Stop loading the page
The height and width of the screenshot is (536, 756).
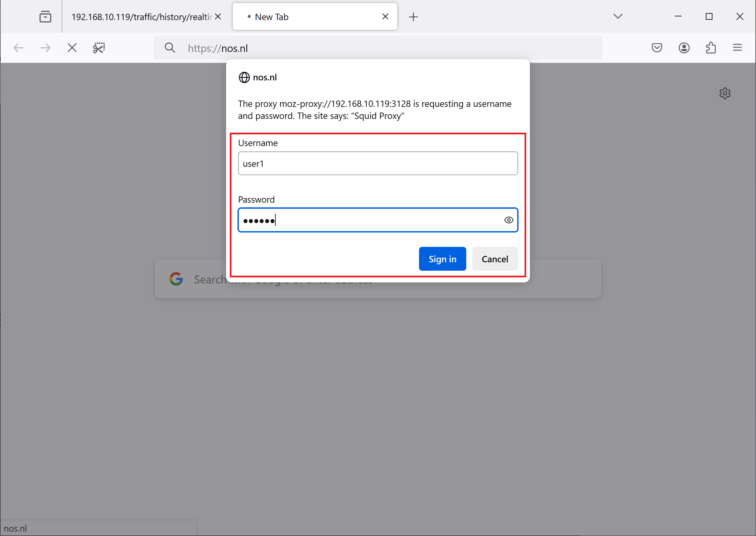pos(72,48)
